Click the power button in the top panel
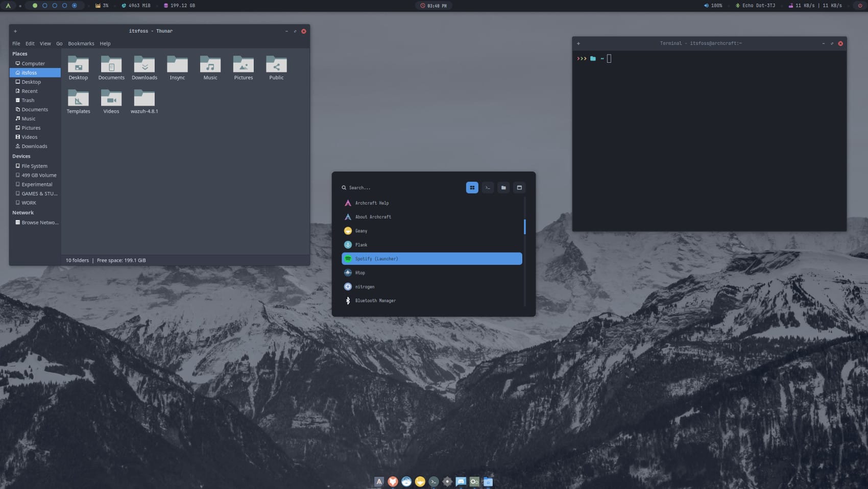 (x=860, y=6)
